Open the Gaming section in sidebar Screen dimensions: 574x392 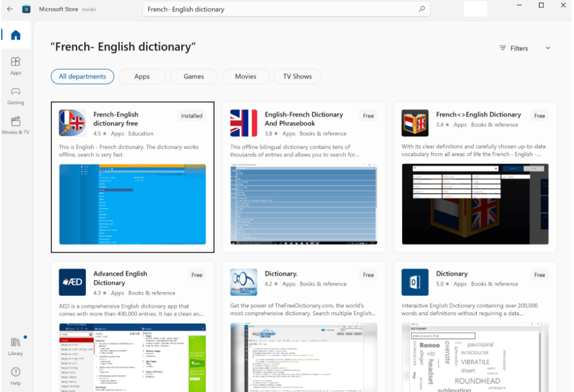click(16, 96)
